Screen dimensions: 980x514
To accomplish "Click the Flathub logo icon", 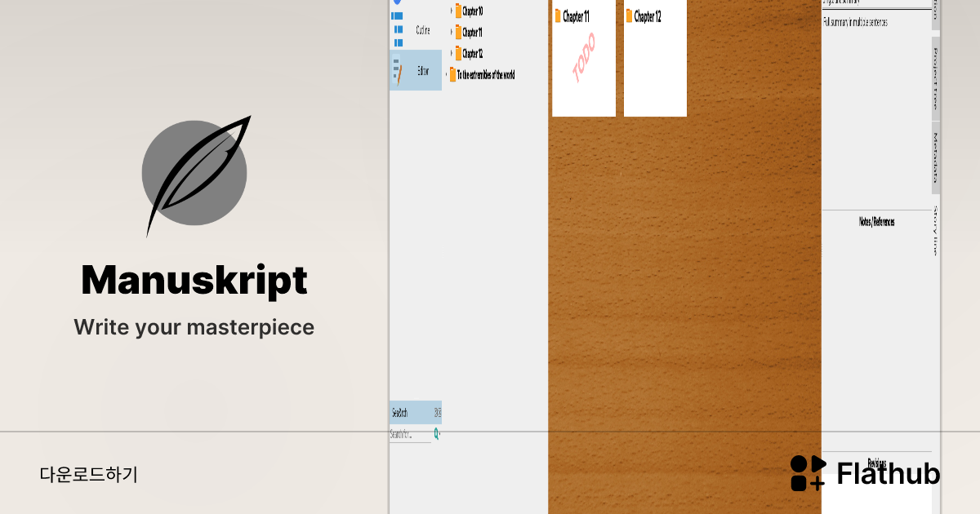I will click(x=808, y=473).
